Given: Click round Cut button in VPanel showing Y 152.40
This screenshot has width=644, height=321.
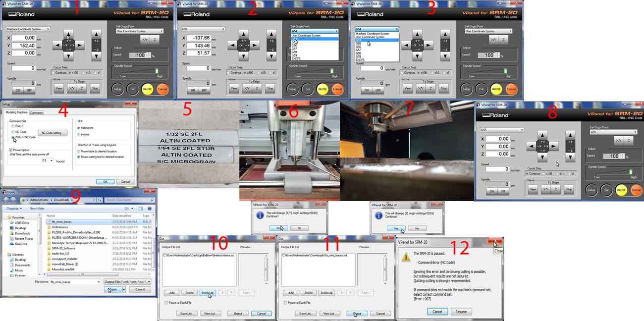Looking at the screenshot, I should (132, 89).
